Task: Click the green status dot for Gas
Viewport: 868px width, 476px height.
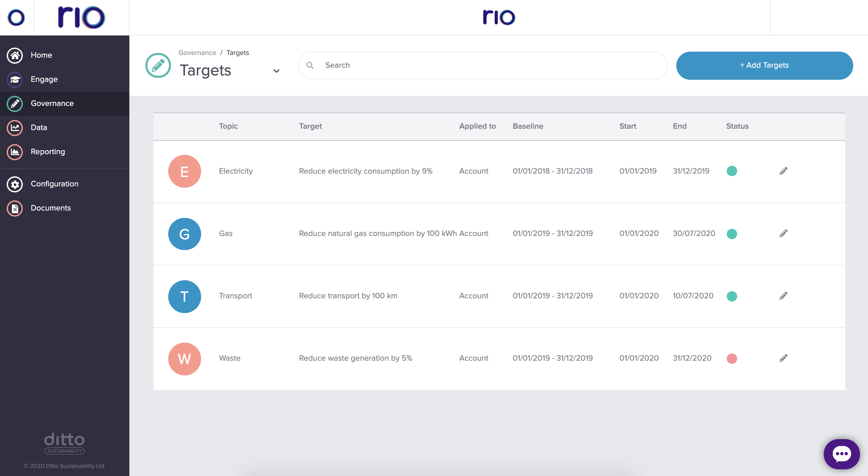Action: click(x=732, y=234)
